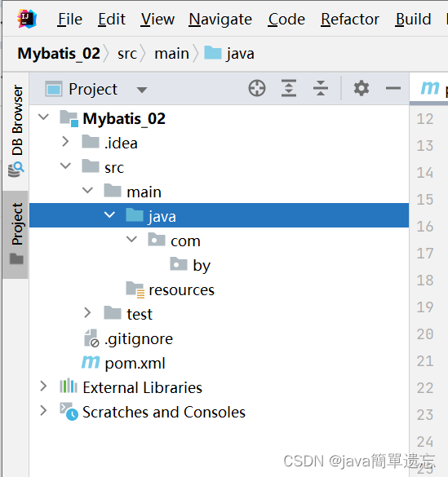
Task: Click the resources folder icon
Action: pyautogui.click(x=135, y=289)
